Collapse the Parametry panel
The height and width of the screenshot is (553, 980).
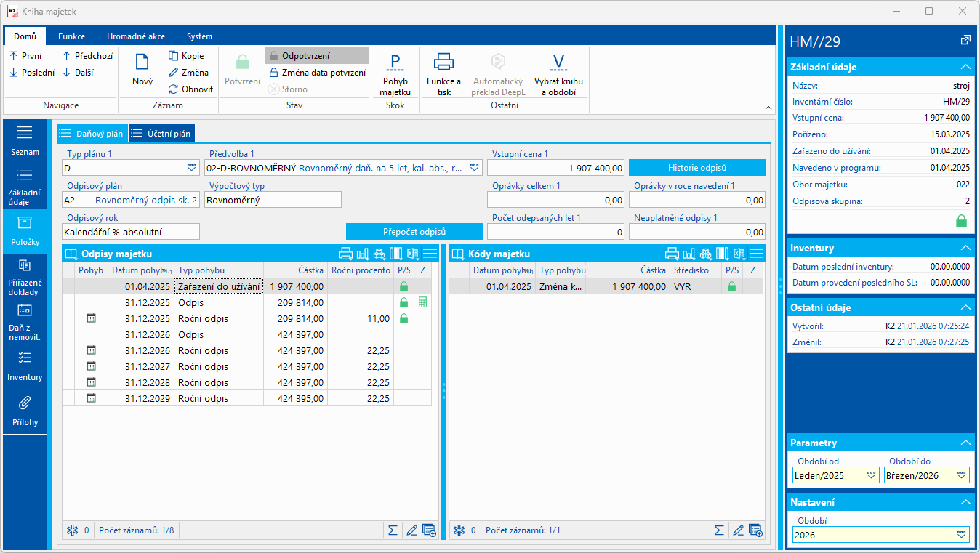[x=965, y=443]
